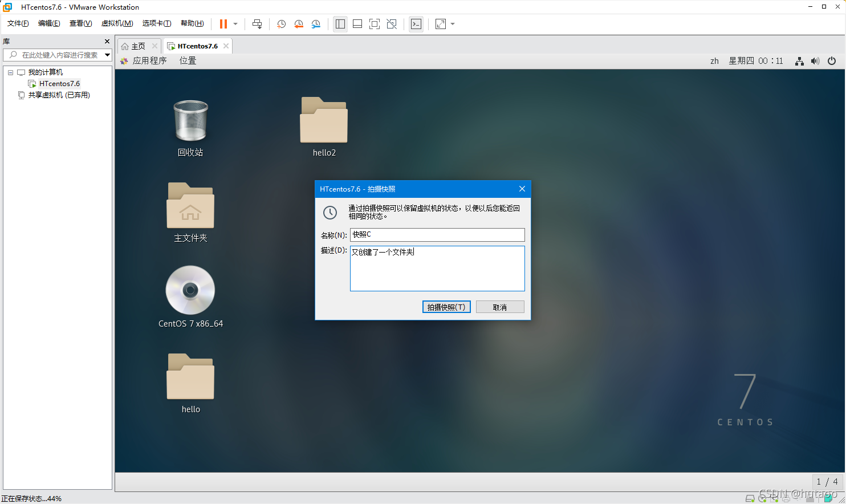Screen dimensions: 846x504
Task: Click the 拍摄快照(T) button
Action: (446, 307)
